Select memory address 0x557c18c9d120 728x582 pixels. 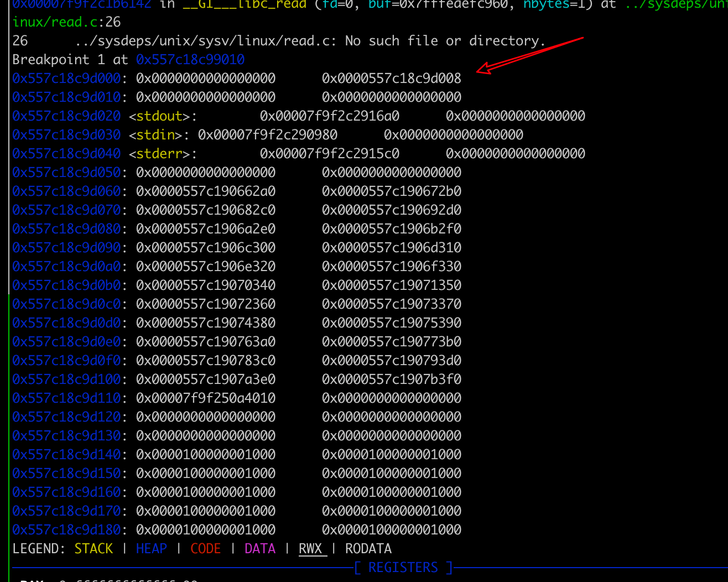click(66, 417)
